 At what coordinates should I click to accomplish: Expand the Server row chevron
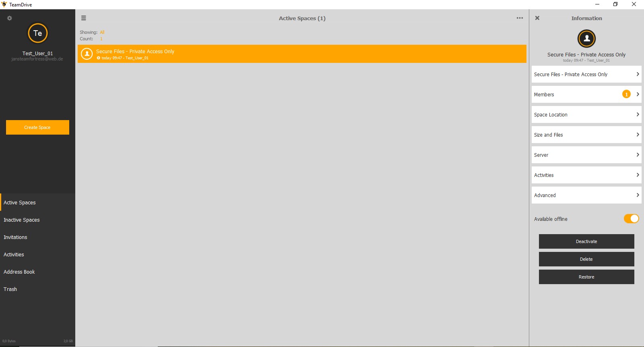pos(638,155)
